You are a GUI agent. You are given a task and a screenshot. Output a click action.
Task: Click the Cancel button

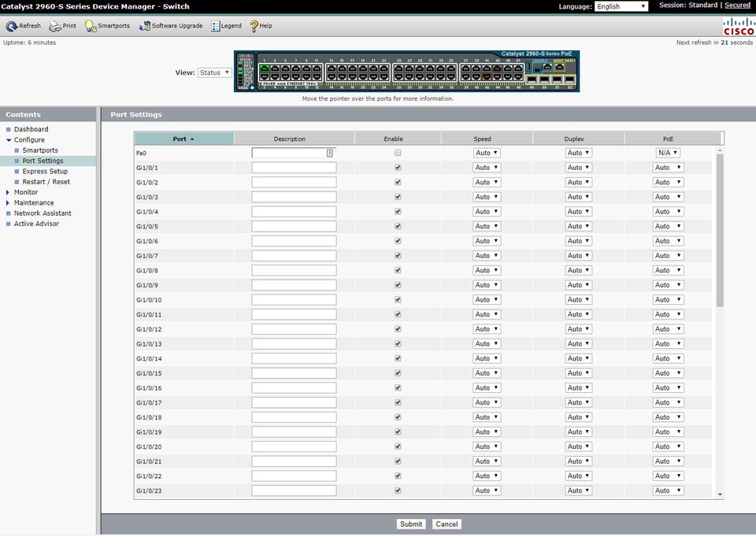pos(447,524)
